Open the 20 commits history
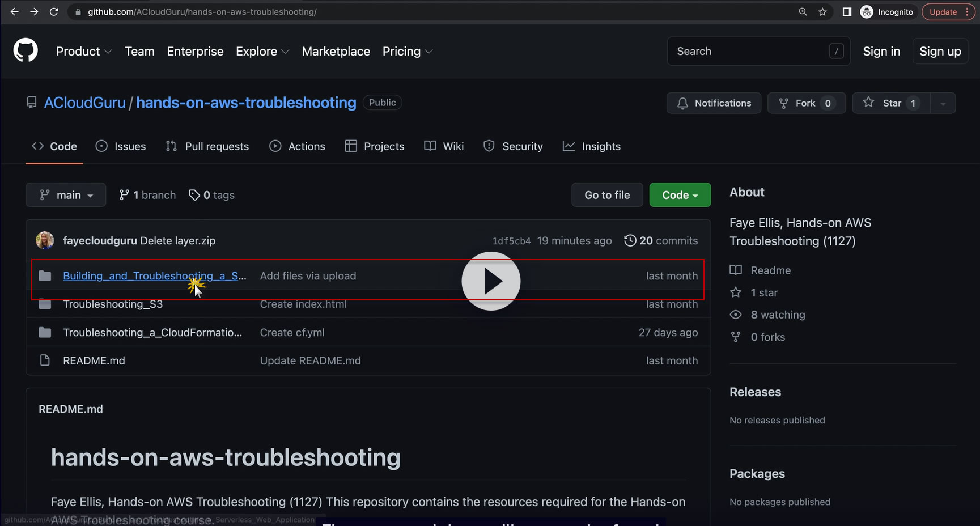Viewport: 980px width, 526px height. coord(661,240)
